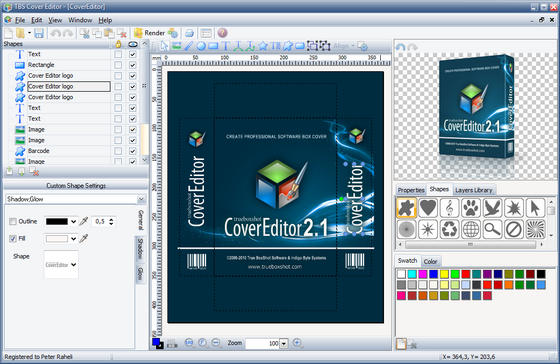Select the magnifying glass shape

click(x=492, y=229)
